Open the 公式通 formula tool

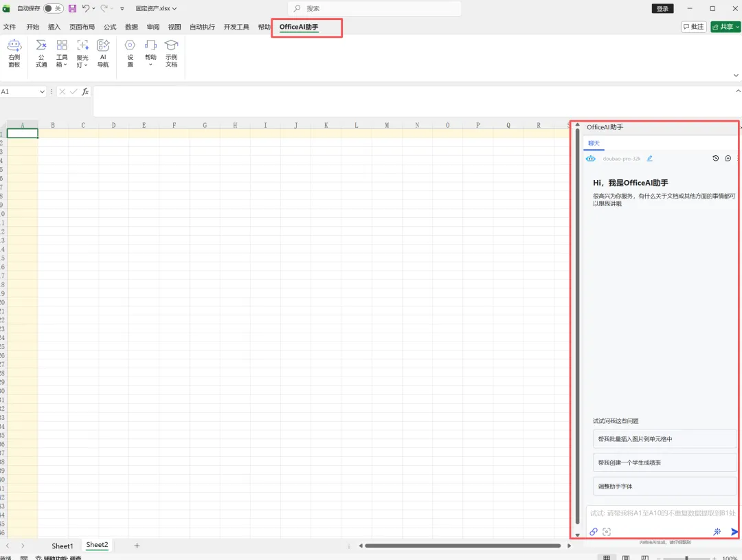coord(41,53)
